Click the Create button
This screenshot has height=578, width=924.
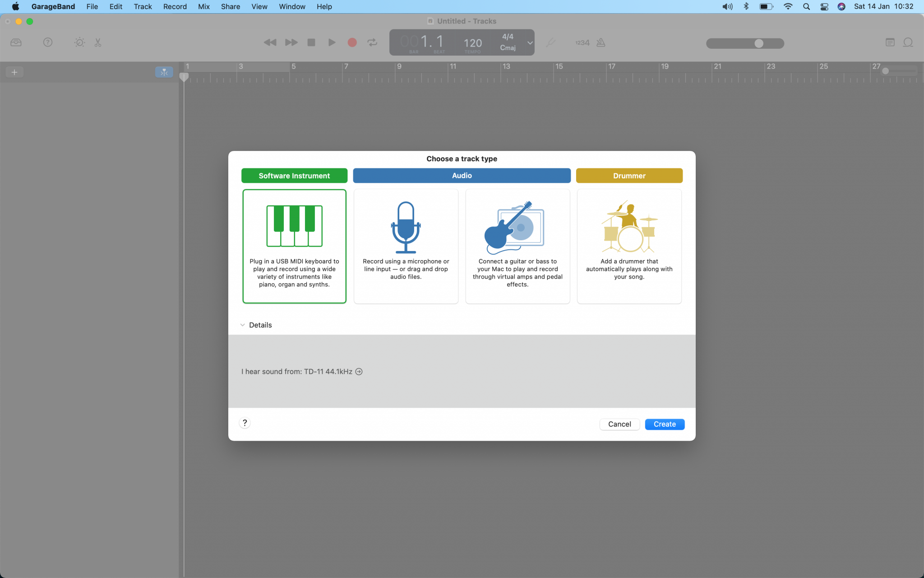coord(664,424)
